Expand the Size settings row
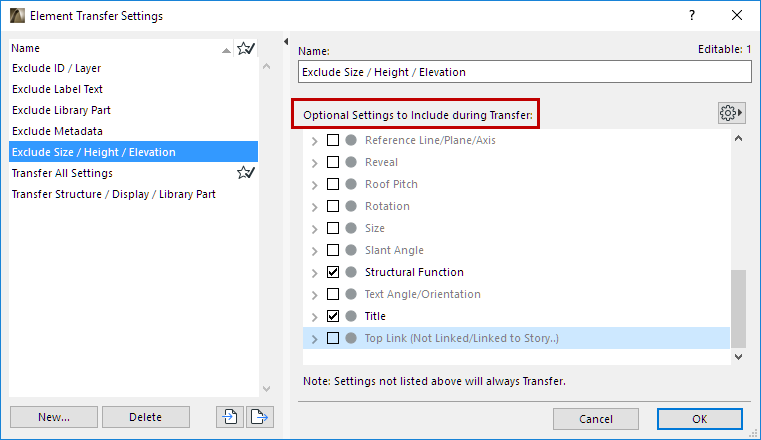Image resolution: width=761 pixels, height=440 pixels. point(315,228)
